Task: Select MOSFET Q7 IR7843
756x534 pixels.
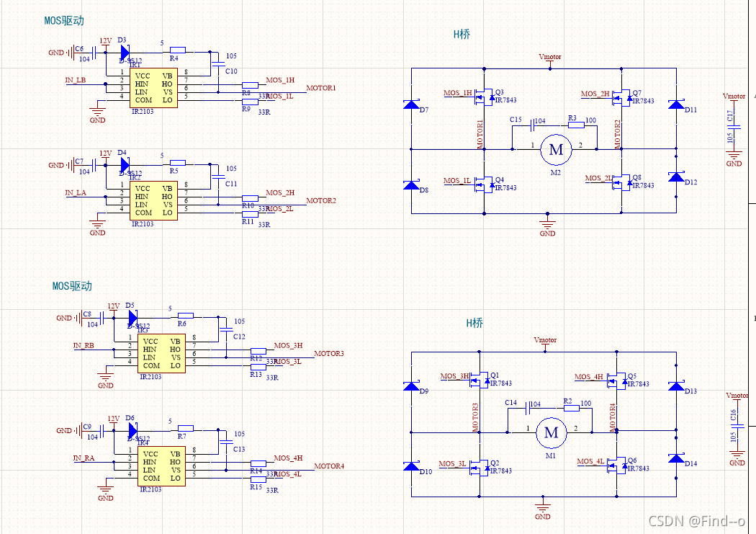Action: [621, 98]
